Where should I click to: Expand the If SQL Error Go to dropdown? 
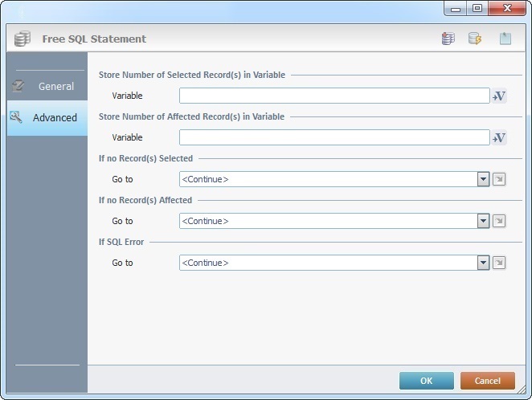[x=483, y=263]
